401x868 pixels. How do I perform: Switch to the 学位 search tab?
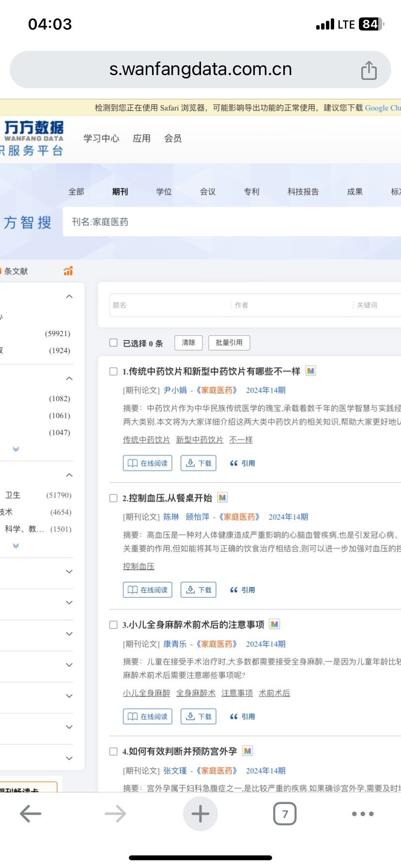(x=164, y=192)
